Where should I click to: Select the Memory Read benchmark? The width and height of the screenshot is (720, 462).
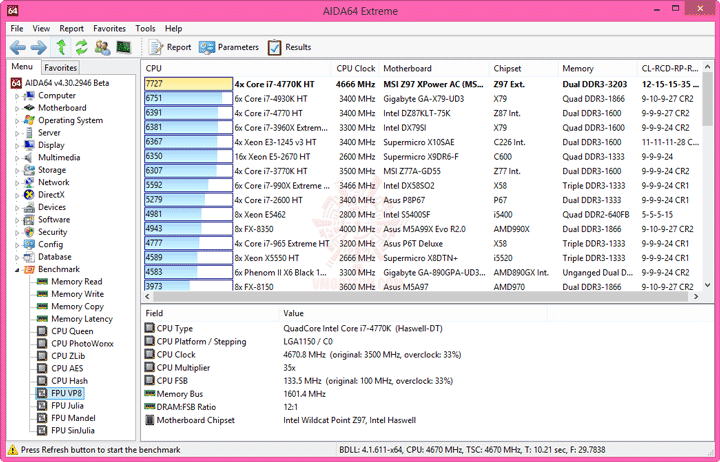point(76,282)
